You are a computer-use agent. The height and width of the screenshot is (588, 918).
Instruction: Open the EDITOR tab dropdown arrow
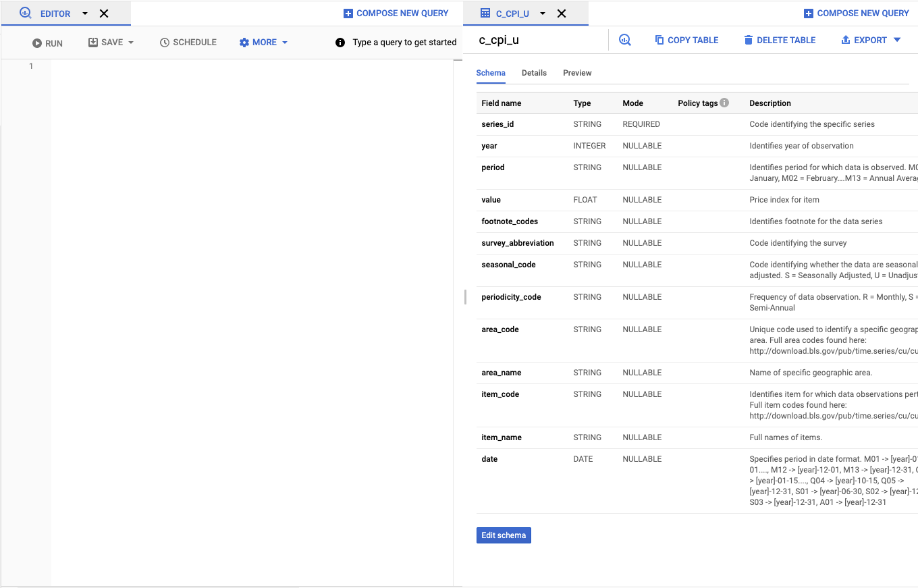(84, 13)
